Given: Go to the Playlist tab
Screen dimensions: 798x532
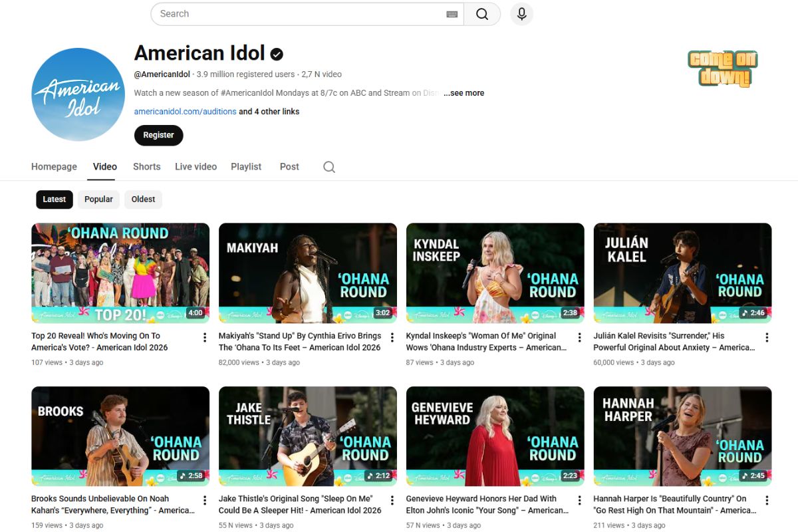Looking at the screenshot, I should (x=246, y=167).
